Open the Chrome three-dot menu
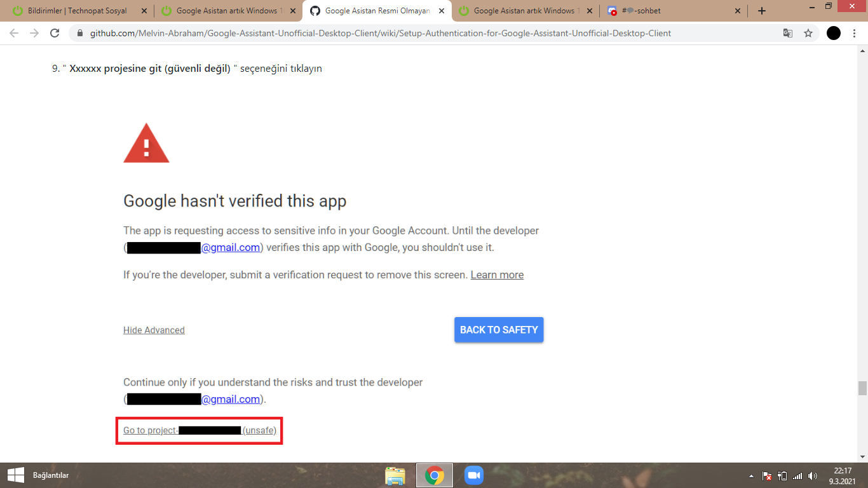868x488 pixels. point(855,33)
